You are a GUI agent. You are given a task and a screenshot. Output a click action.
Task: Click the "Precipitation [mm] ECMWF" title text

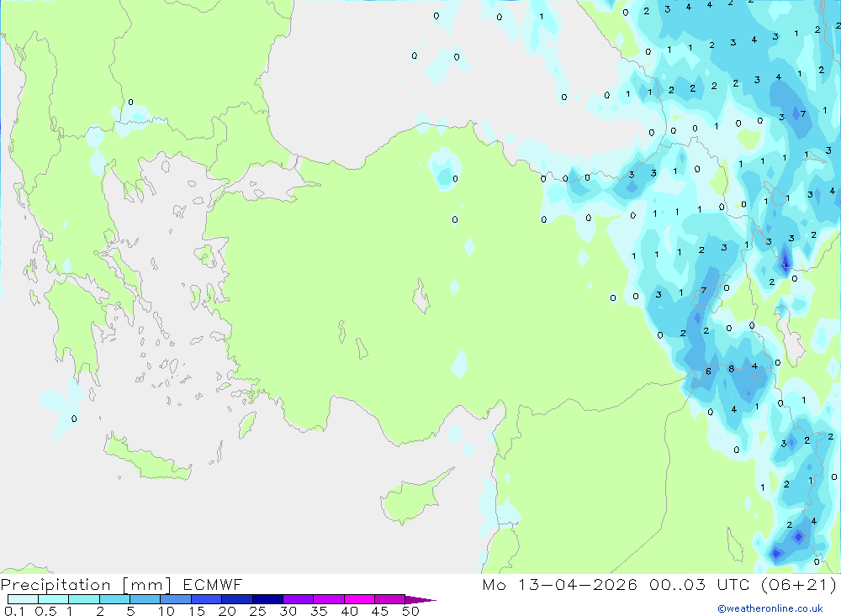pos(122,584)
